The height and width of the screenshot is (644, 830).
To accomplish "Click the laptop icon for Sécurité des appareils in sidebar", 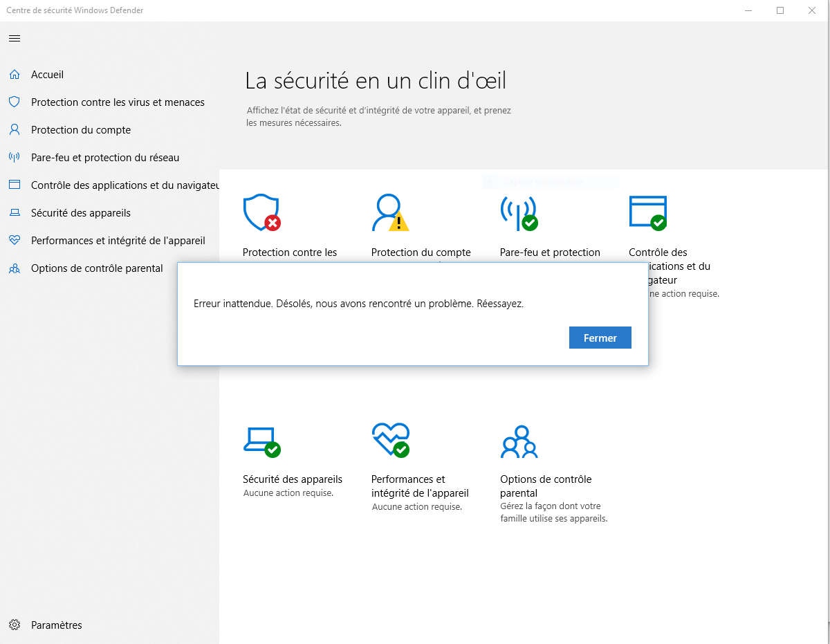I will 15,213.
